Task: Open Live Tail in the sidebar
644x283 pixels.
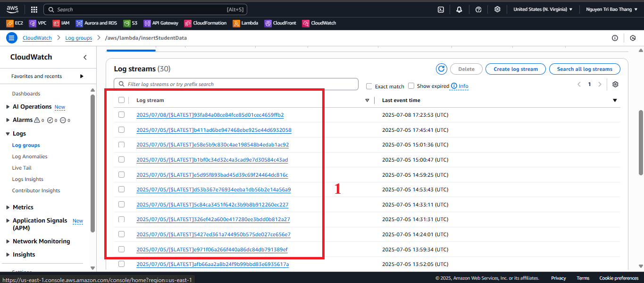Action: click(22, 168)
